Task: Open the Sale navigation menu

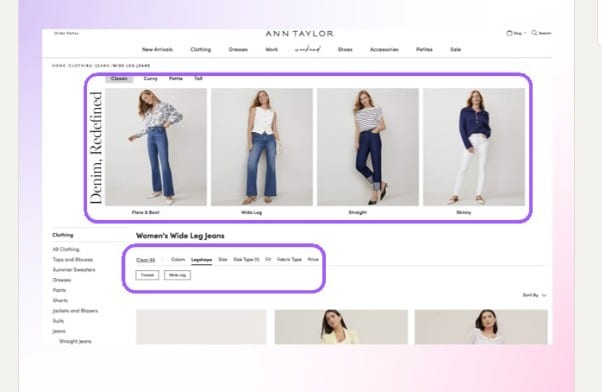Action: point(455,50)
